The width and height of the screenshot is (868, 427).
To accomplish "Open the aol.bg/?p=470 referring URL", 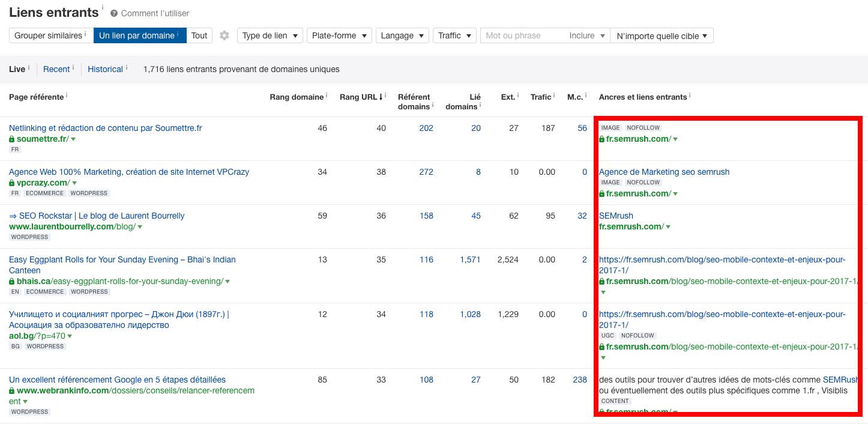I will [x=37, y=336].
